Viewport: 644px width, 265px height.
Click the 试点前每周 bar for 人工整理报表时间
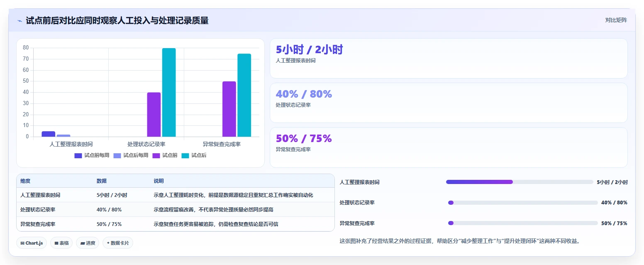tap(48, 134)
